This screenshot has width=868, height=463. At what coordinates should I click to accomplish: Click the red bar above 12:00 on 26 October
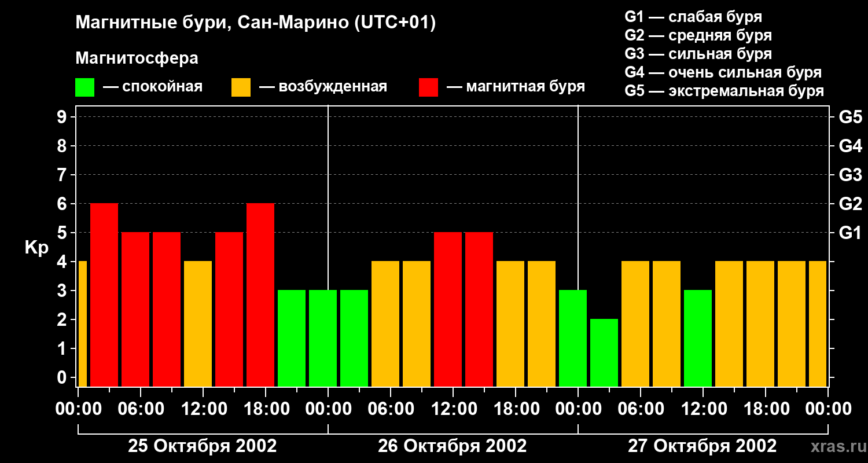coord(448,310)
